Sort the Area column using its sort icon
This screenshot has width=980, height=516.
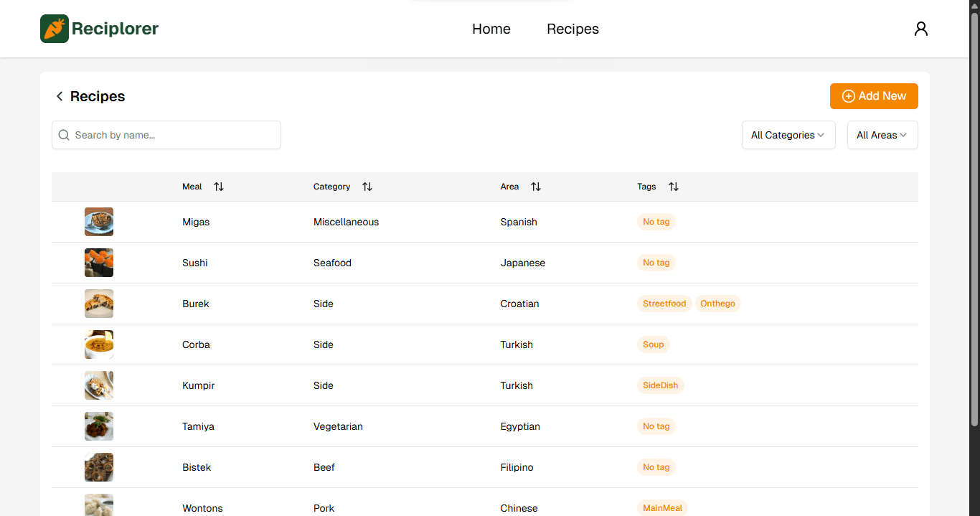(x=536, y=187)
